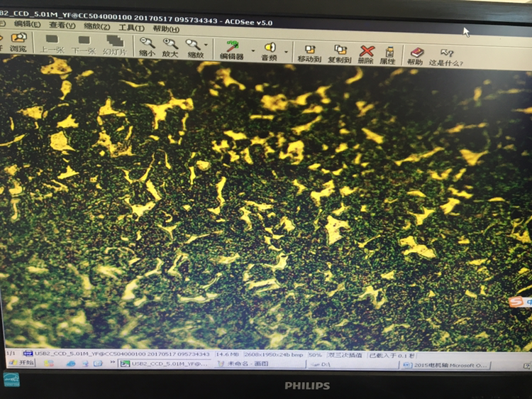The width and height of the screenshot is (532, 399).
Task: Open the 编辑器 (Editor) tool
Action: [x=232, y=50]
